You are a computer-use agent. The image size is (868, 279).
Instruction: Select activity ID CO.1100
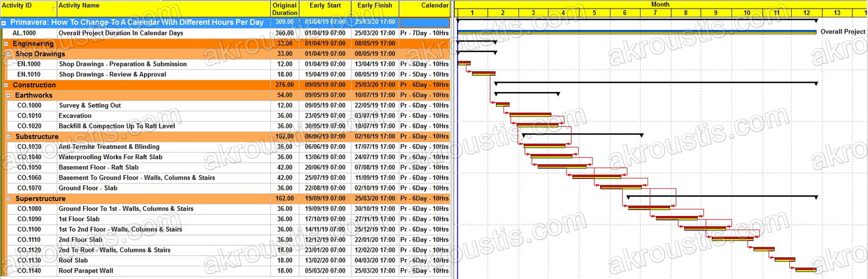pos(30,229)
